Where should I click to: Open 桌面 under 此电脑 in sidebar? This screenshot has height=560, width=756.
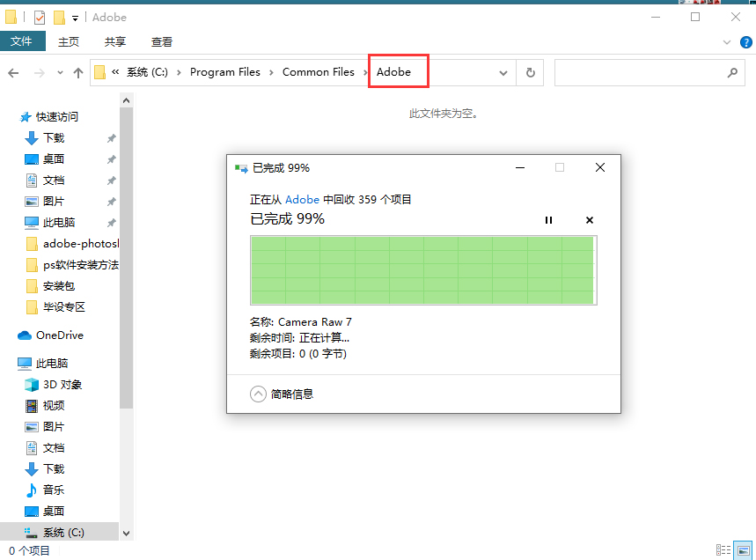(54, 512)
